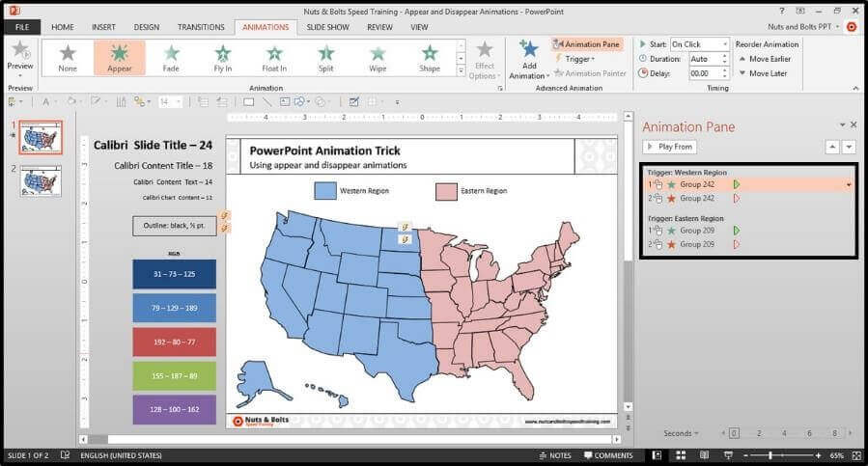Viewport: 868px width, 466px height.
Task: Click the Animation Pane move down arrow
Action: pos(850,147)
